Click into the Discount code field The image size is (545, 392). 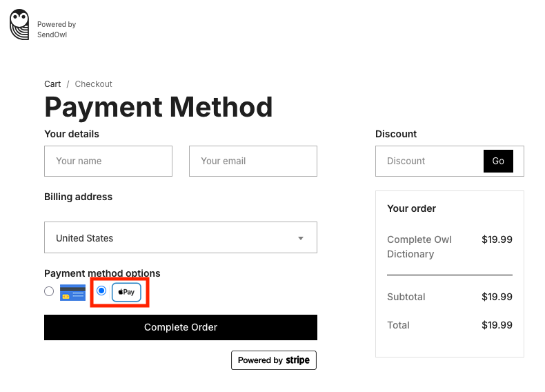(x=430, y=161)
